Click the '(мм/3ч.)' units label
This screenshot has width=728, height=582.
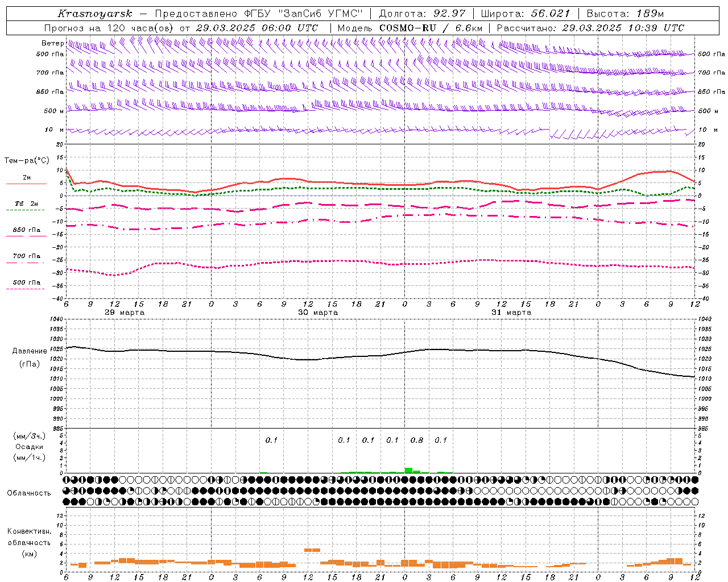[30, 436]
